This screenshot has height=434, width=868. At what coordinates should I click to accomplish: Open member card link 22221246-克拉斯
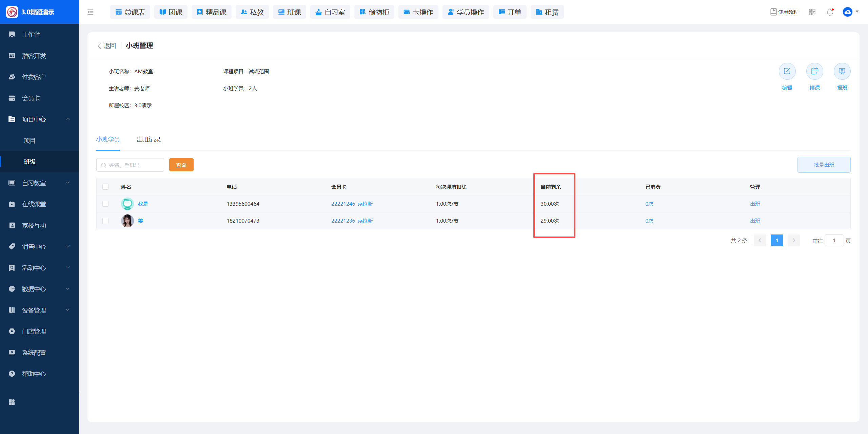coord(352,204)
